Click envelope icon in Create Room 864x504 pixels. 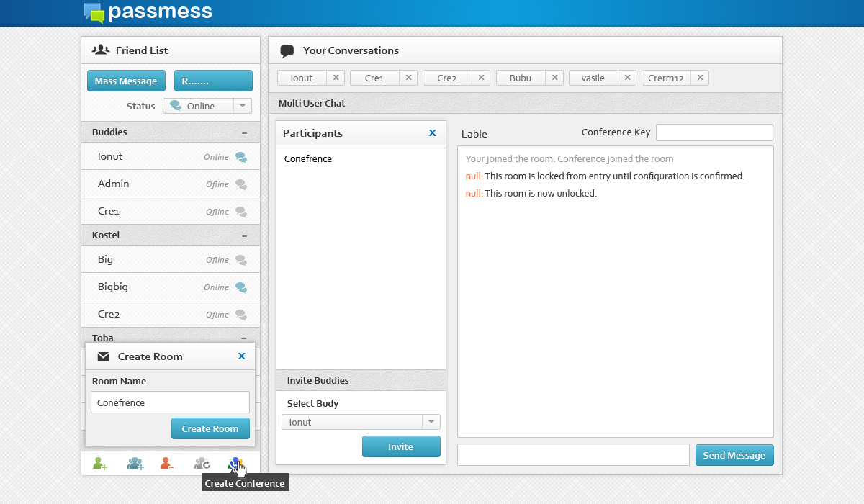click(104, 356)
